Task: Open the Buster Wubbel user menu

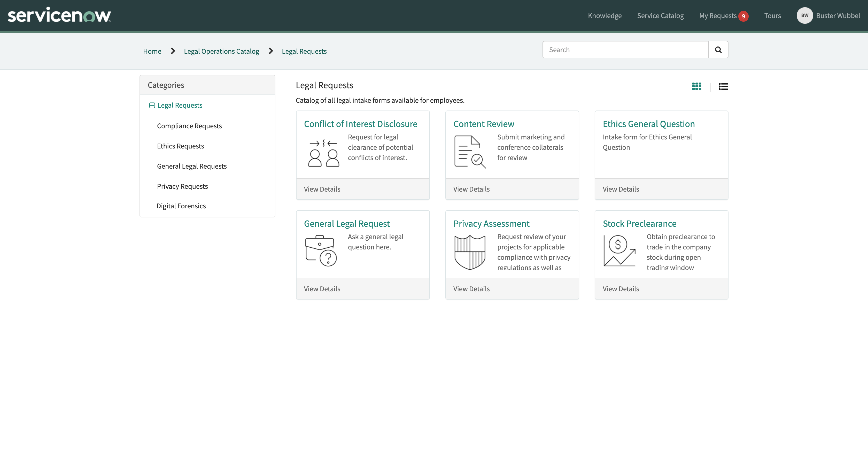Action: [838, 15]
